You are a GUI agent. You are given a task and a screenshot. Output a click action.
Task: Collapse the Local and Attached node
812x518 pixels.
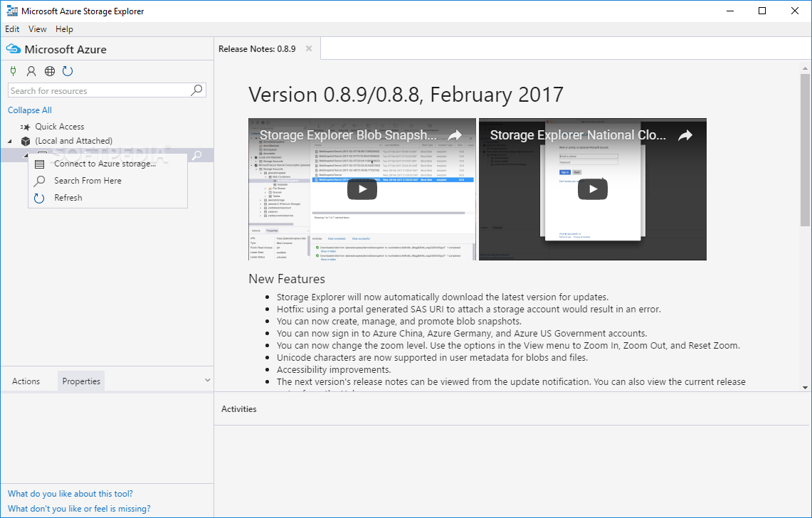point(10,141)
